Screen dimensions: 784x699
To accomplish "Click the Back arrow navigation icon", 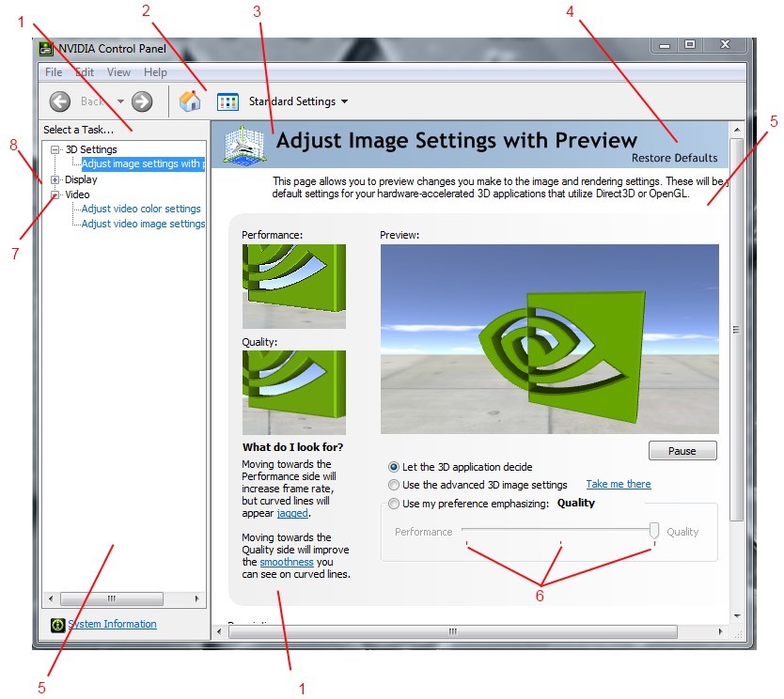I will click(x=60, y=101).
